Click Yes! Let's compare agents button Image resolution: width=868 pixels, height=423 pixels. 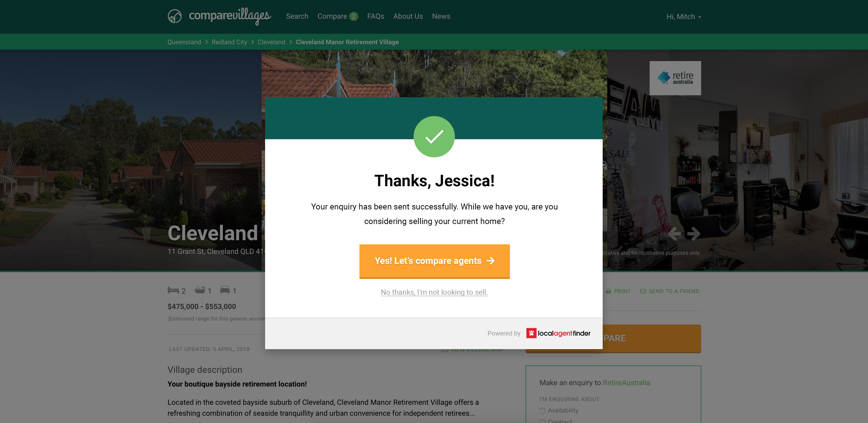pos(434,261)
